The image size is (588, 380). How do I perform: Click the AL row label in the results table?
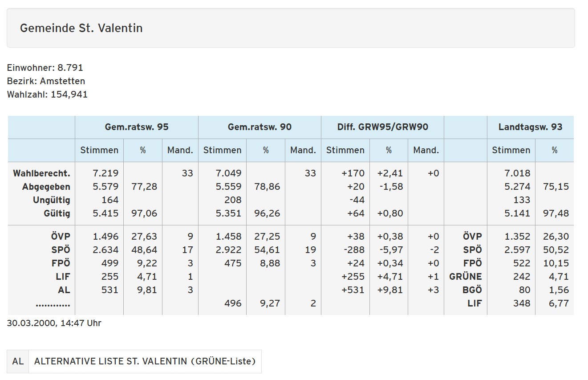[x=64, y=290]
